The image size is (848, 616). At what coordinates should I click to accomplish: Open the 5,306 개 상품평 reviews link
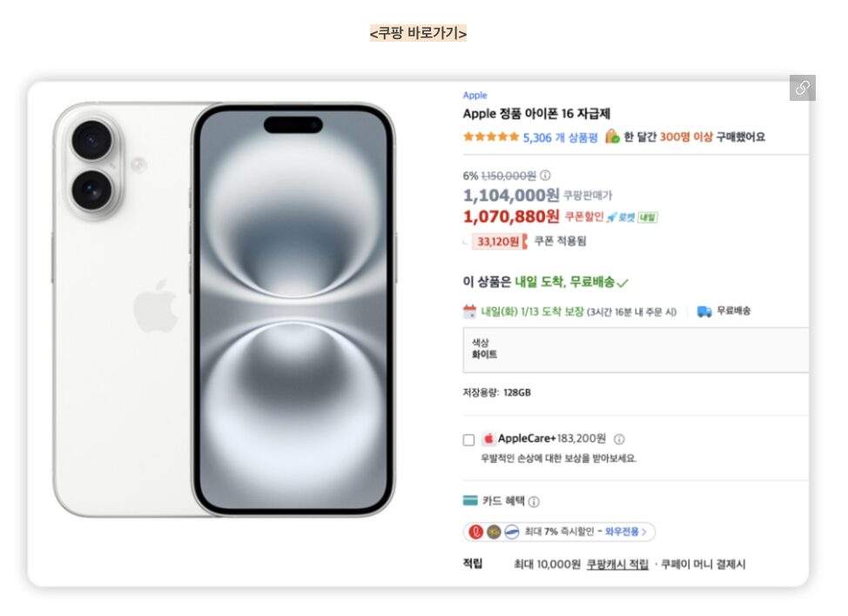[x=560, y=137]
